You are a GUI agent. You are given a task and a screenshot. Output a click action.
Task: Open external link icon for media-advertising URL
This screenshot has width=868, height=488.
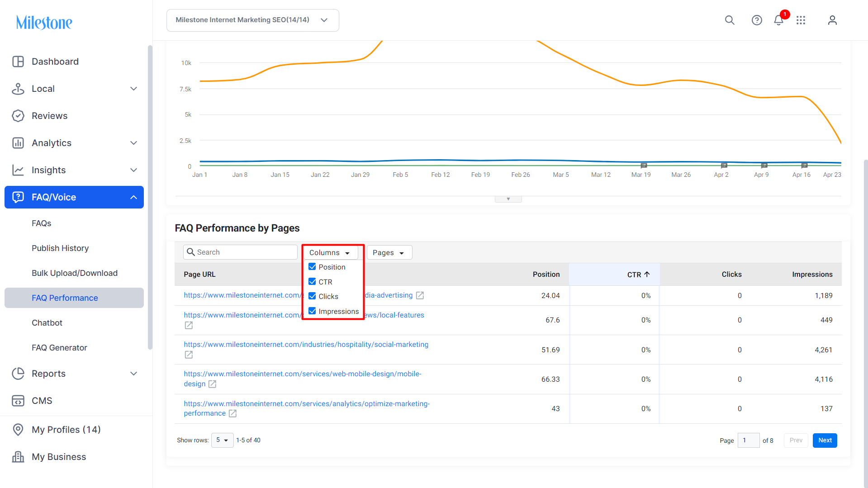click(420, 295)
